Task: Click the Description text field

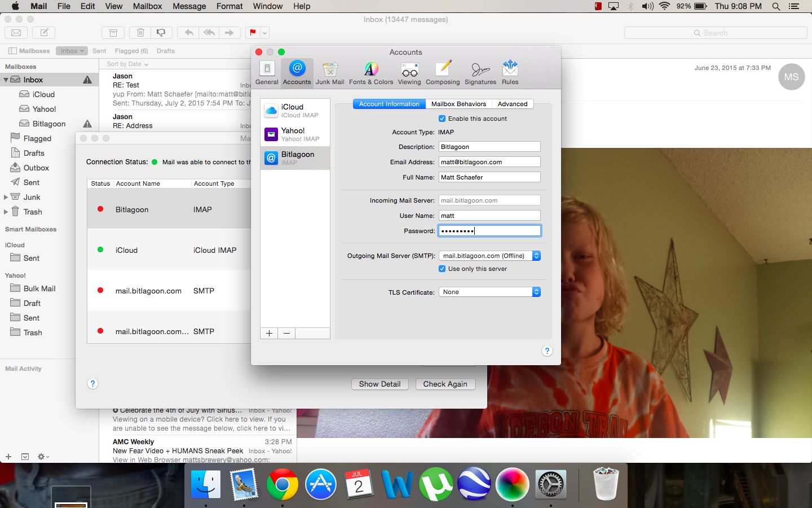Action: (489, 147)
